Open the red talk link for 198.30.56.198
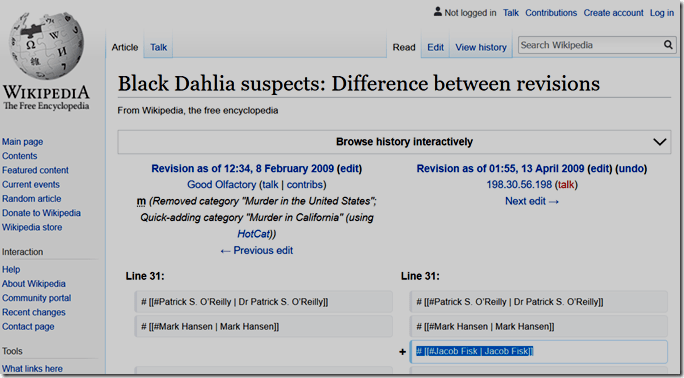The image size is (684, 378). tap(566, 185)
